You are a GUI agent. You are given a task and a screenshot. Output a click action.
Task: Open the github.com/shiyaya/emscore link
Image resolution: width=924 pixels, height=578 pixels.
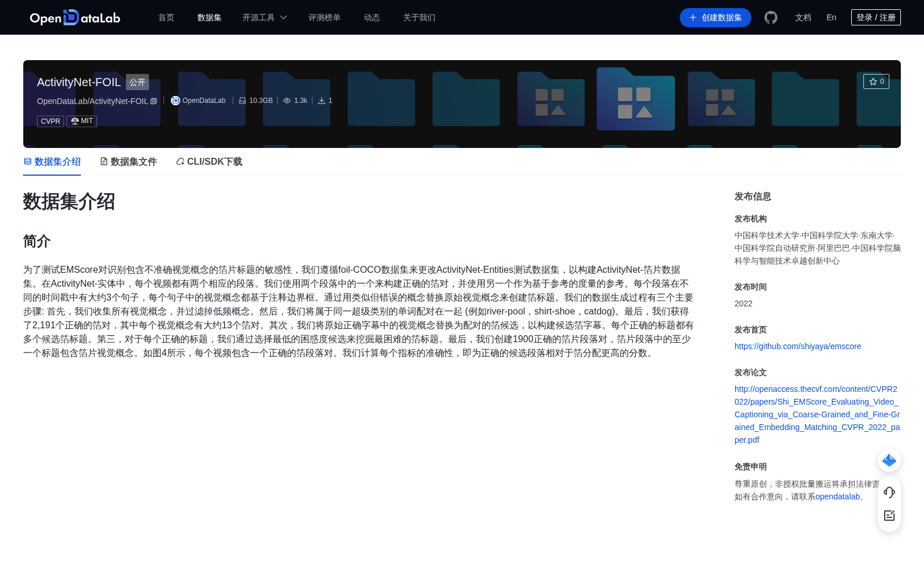[798, 346]
